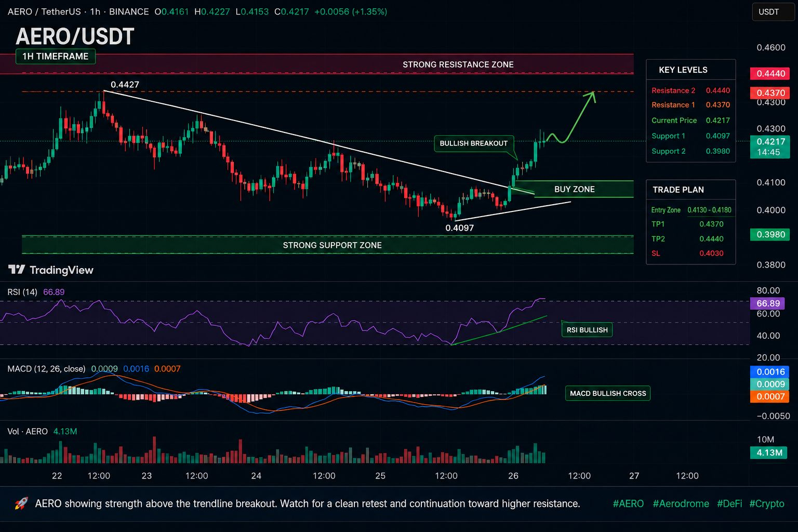Screen dimensions: 798x532
Task: Click the high price H0.4227
Action: (212, 11)
